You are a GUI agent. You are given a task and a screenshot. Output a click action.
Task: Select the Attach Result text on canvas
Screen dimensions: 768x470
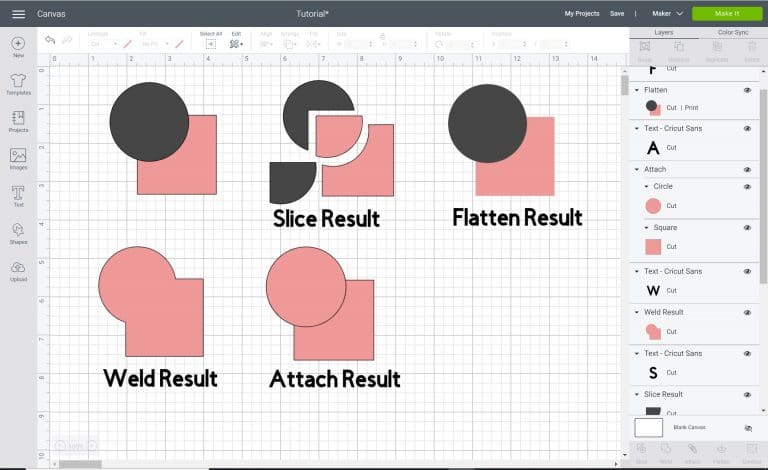335,379
